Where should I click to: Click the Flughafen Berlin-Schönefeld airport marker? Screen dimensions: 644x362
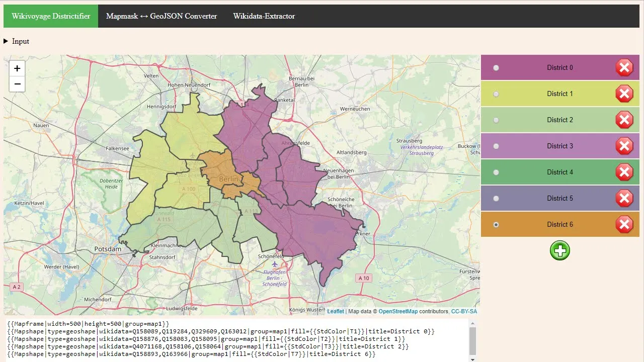pos(275,264)
